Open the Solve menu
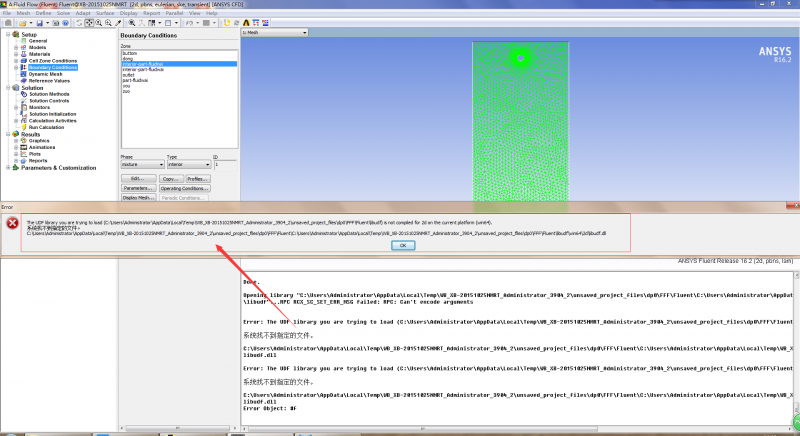The image size is (800, 436). pyautogui.click(x=63, y=13)
